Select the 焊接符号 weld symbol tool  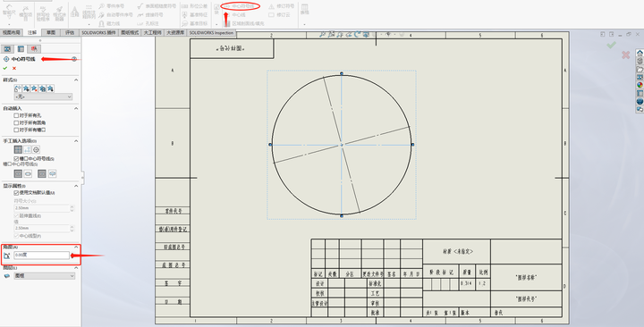point(150,15)
